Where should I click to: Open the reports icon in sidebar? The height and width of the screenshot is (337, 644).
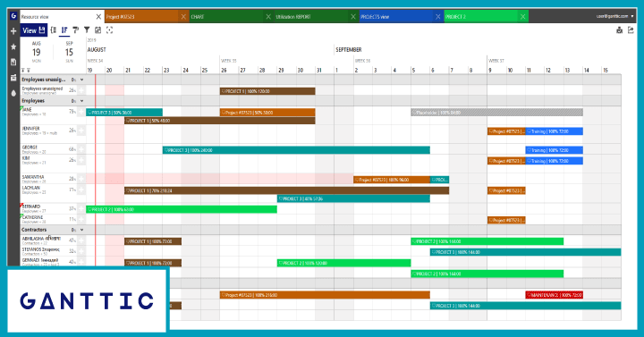[x=13, y=62]
